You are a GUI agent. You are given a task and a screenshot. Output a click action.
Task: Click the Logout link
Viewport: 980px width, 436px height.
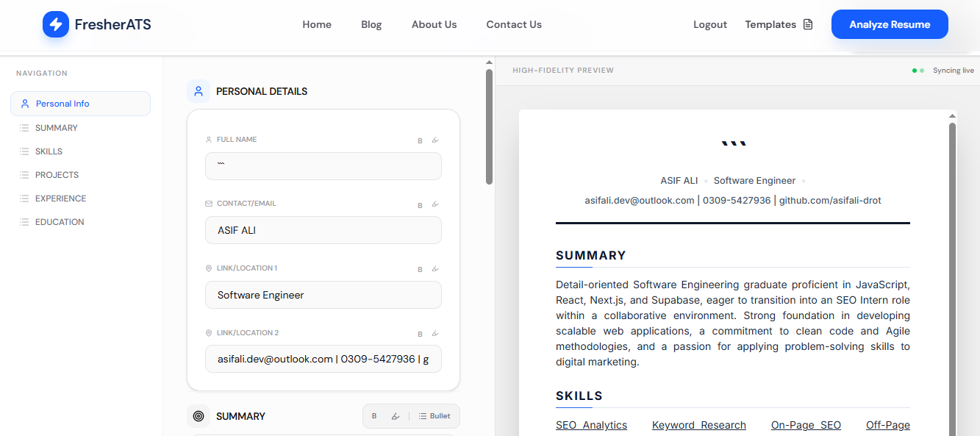(710, 24)
